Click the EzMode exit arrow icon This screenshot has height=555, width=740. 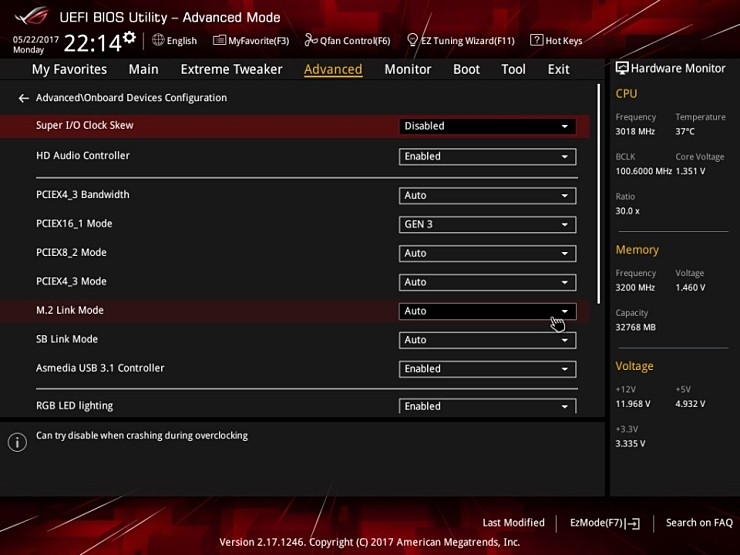pos(634,523)
